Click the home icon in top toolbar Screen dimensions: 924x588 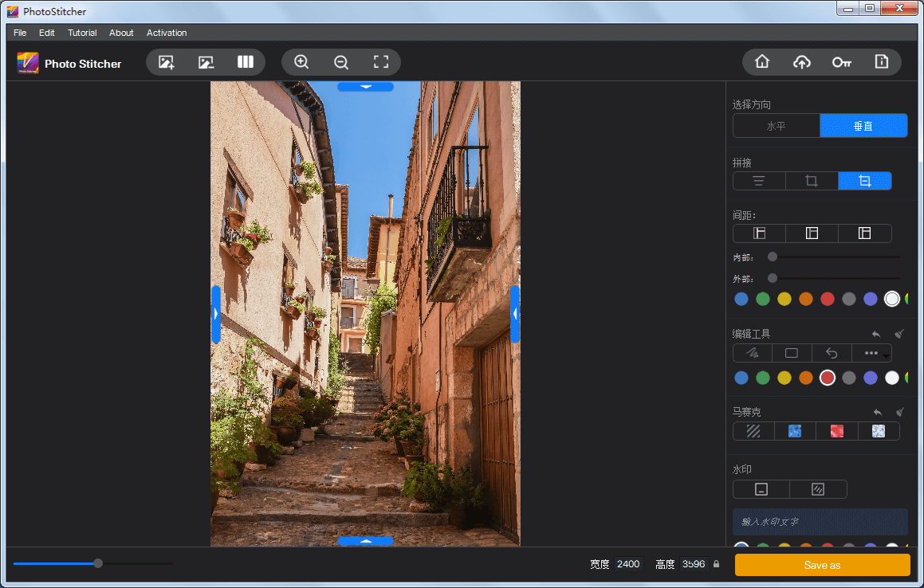click(762, 62)
